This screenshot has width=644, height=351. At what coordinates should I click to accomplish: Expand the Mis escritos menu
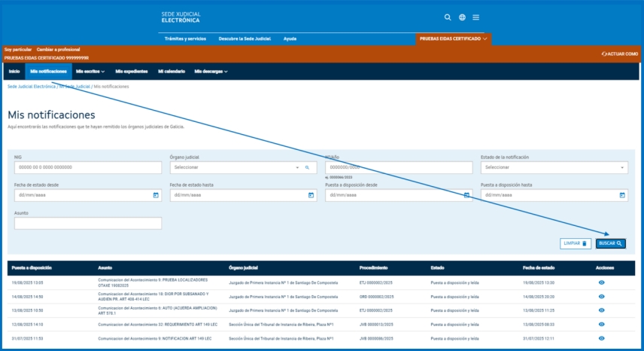pyautogui.click(x=90, y=71)
